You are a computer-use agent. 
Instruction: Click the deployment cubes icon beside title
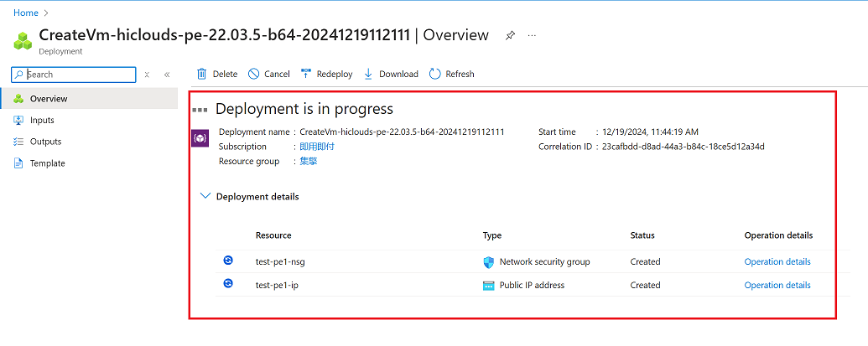(x=23, y=41)
